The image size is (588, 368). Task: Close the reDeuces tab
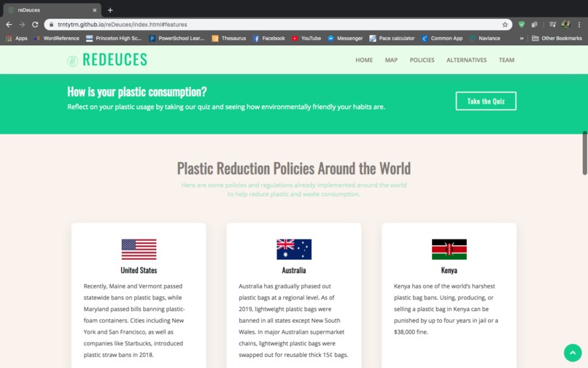pyautogui.click(x=95, y=10)
